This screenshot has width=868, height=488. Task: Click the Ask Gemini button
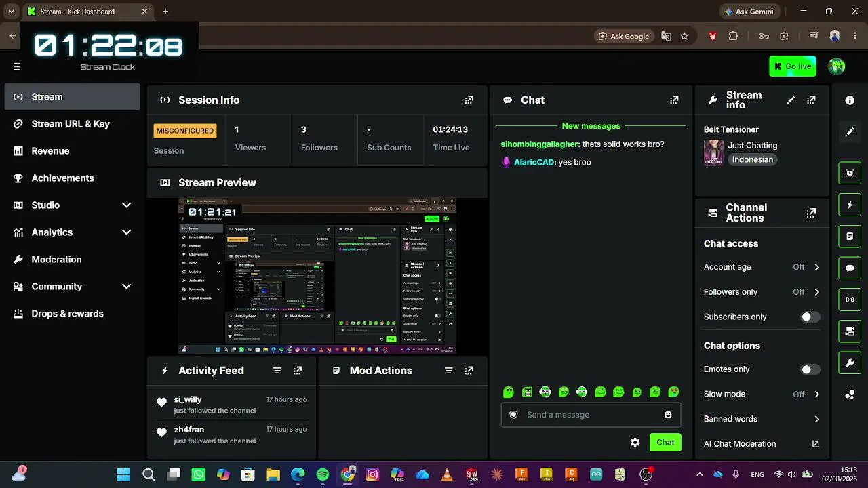[749, 12]
